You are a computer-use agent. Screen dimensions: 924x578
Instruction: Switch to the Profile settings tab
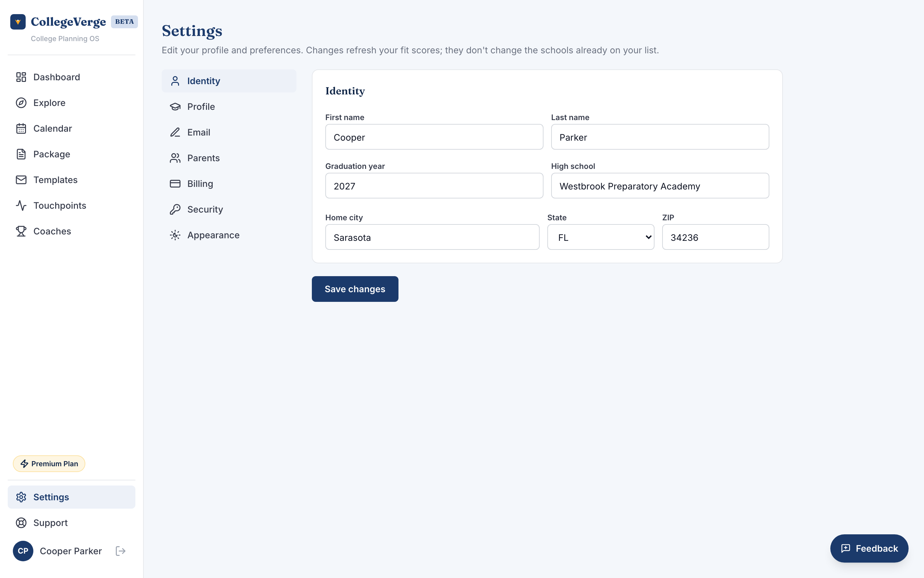click(x=229, y=107)
